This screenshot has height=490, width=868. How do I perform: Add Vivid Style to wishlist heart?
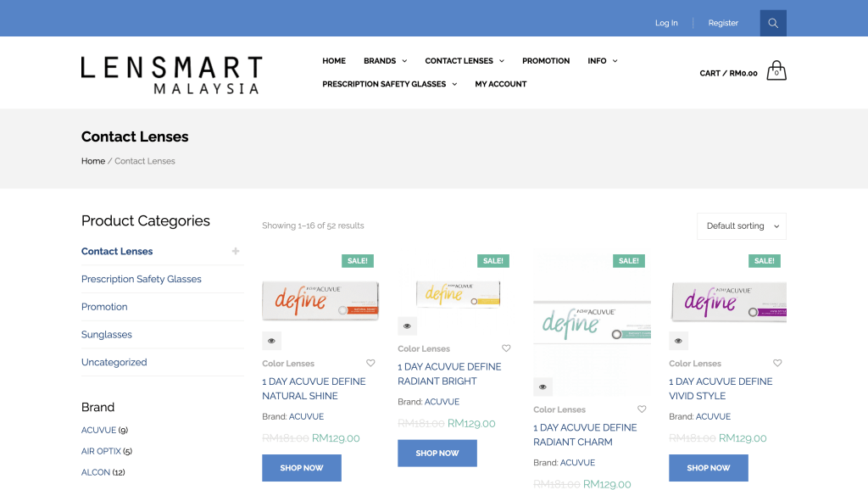[x=777, y=363]
